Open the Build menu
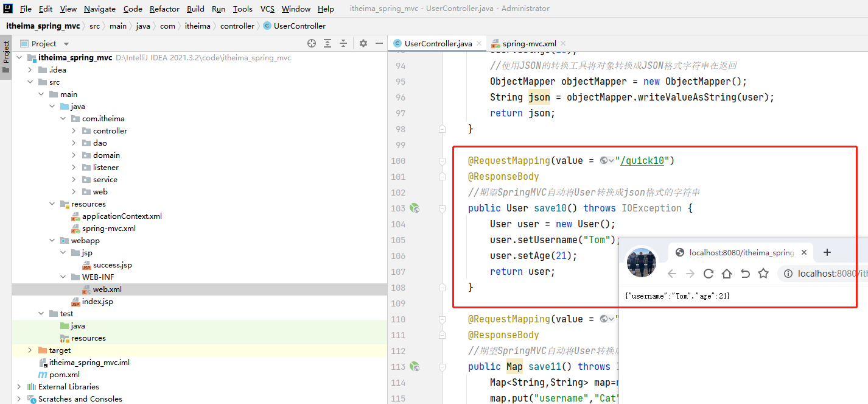This screenshot has width=868, height=404. [195, 9]
